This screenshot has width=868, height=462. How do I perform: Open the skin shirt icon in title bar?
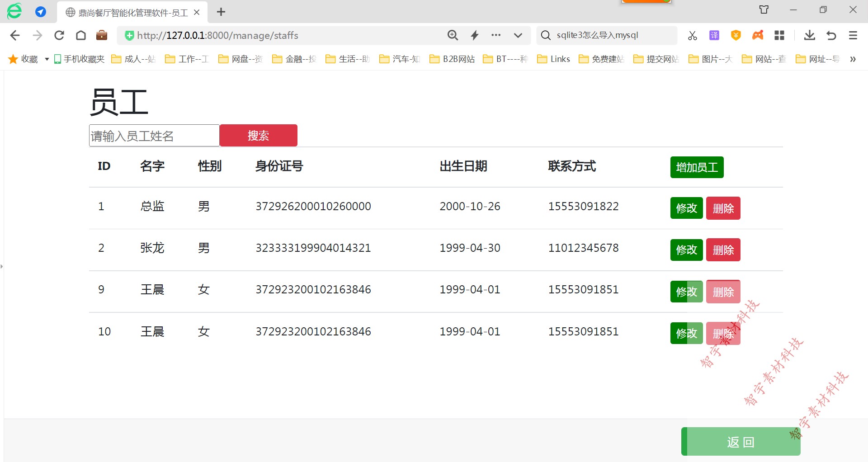[764, 9]
